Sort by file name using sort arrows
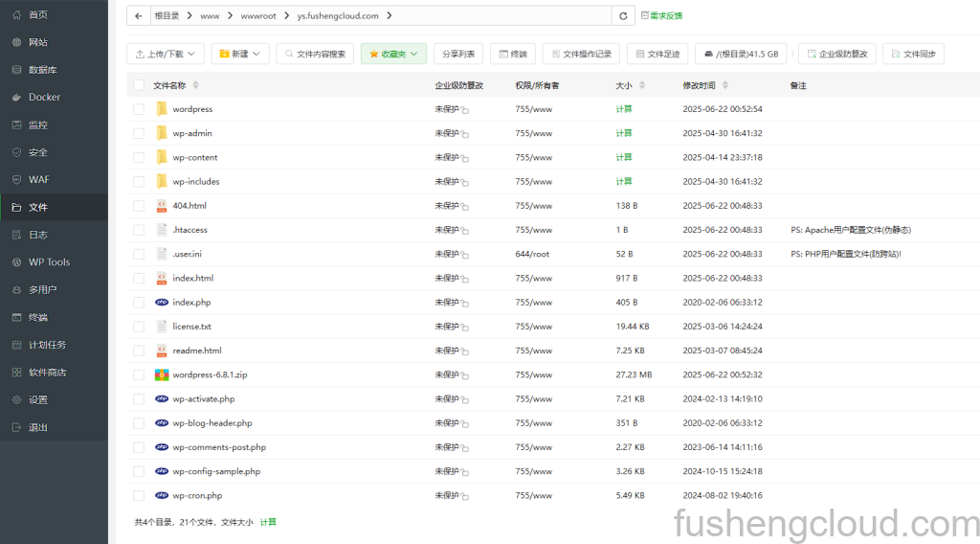 tap(195, 85)
